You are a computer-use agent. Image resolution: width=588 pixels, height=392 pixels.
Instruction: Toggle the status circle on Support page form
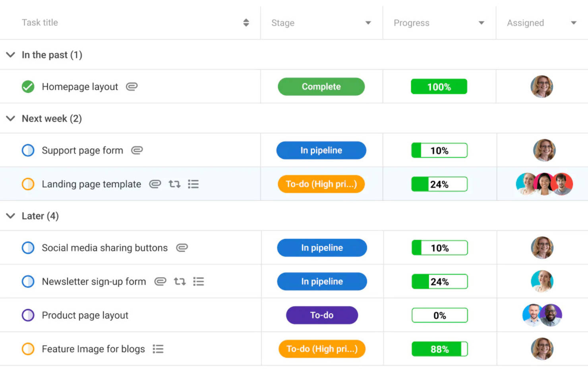28,150
